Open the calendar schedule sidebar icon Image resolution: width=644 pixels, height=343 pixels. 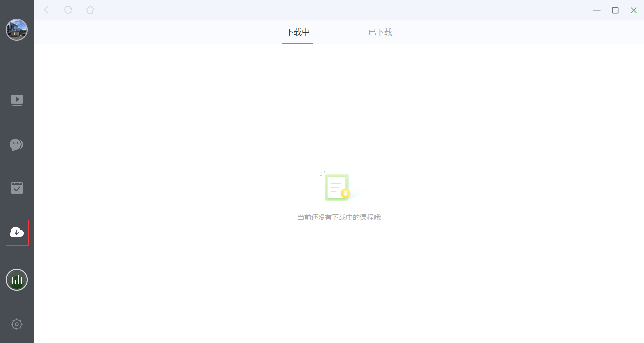tap(17, 188)
